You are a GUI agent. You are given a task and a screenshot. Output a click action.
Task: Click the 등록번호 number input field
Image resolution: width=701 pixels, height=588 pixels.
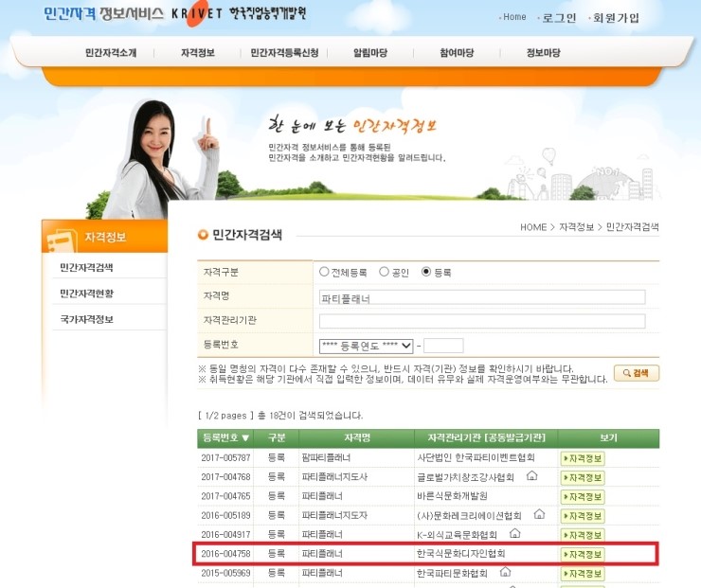click(x=443, y=346)
